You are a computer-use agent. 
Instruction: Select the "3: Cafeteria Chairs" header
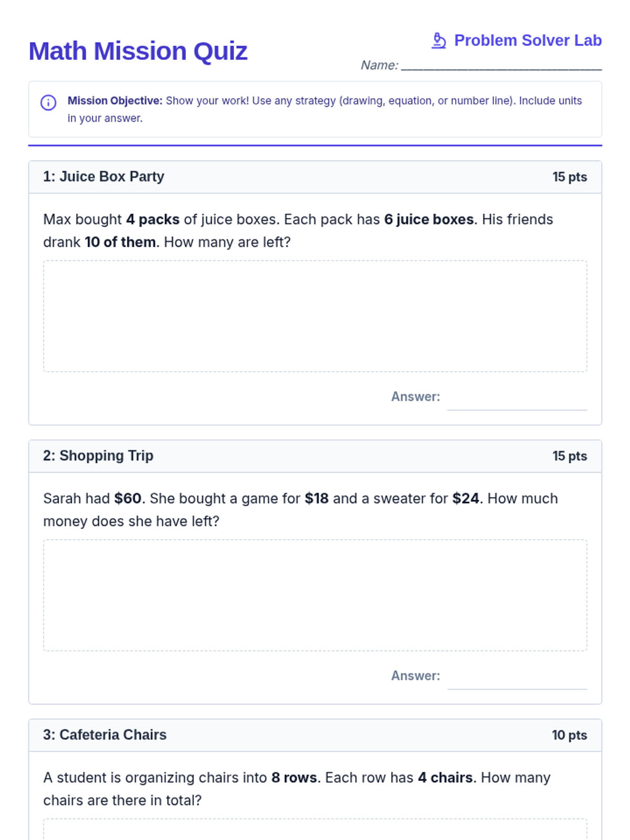click(x=104, y=735)
